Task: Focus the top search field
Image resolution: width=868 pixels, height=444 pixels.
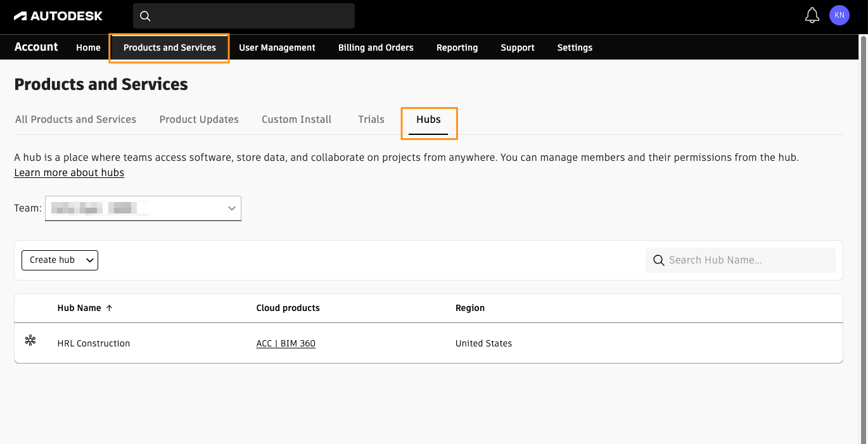Action: [244, 16]
